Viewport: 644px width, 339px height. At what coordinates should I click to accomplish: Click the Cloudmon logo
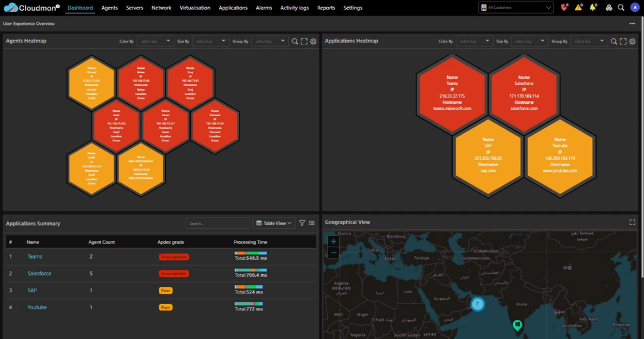(x=32, y=7)
